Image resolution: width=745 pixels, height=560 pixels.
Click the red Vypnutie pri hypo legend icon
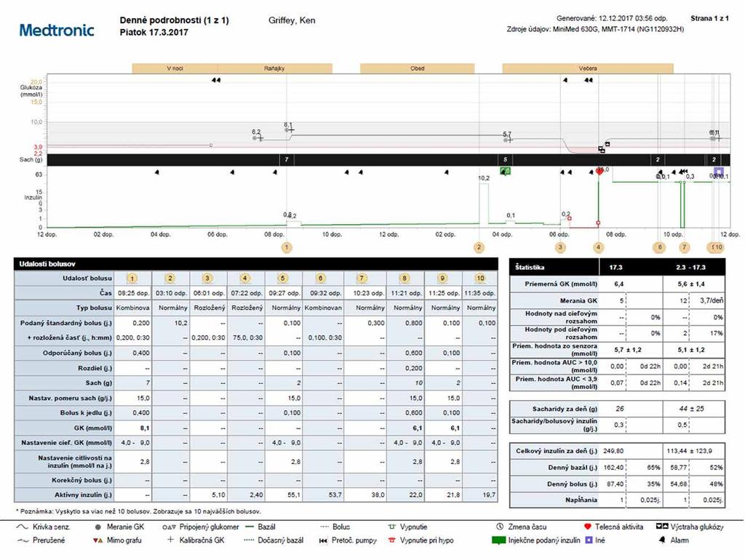392,540
